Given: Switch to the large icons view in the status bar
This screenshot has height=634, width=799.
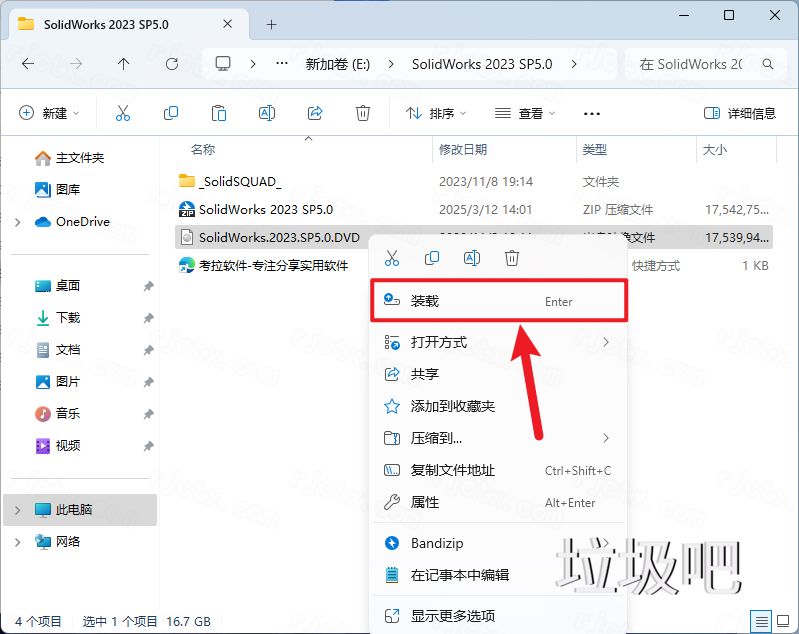Looking at the screenshot, I should click(783, 621).
